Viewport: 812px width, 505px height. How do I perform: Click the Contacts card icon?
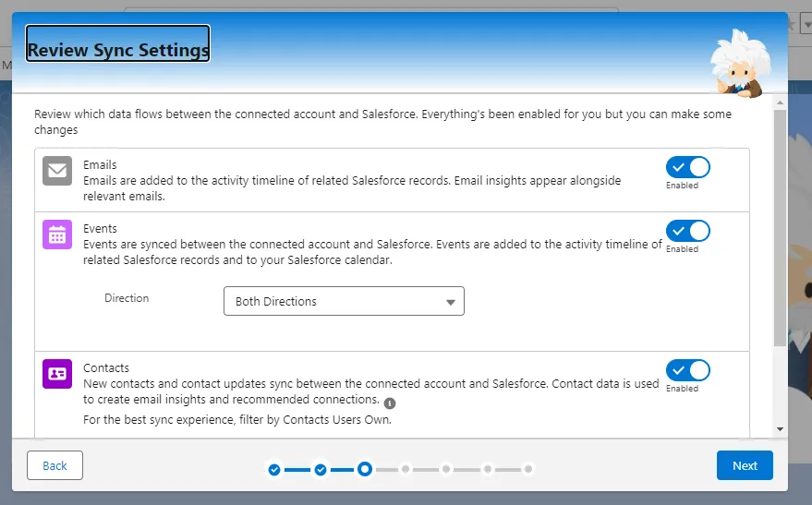[x=57, y=374]
